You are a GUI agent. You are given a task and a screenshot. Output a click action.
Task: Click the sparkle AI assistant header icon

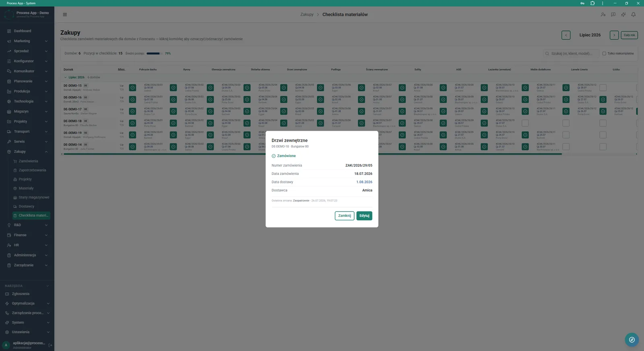click(x=623, y=14)
